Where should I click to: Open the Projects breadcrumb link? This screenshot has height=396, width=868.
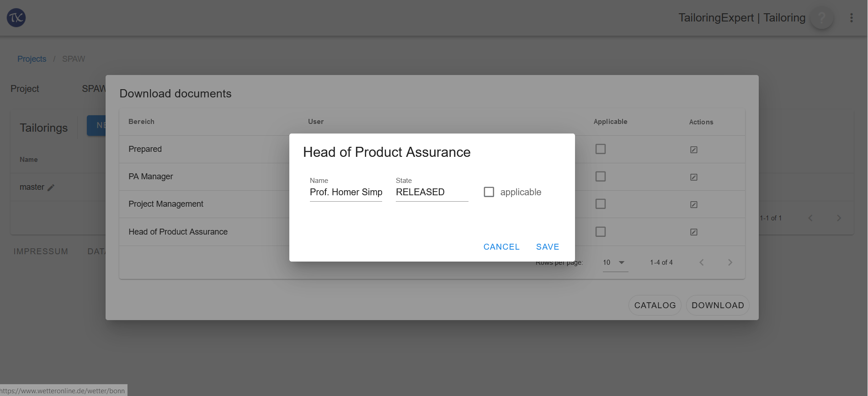click(x=32, y=59)
